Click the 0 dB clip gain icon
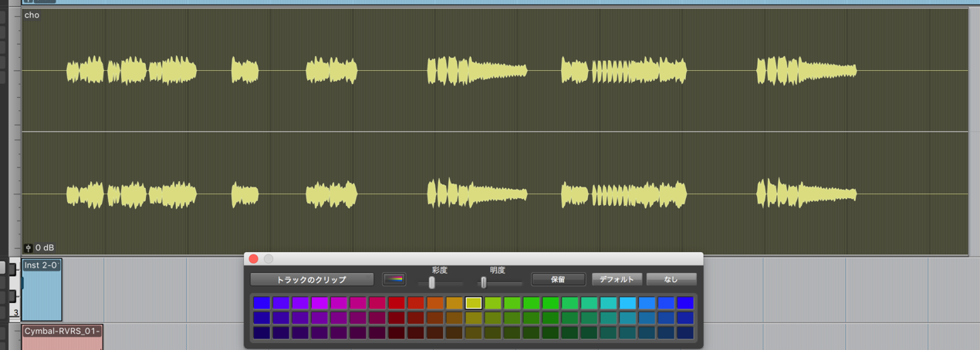This screenshot has width=980, height=350. [29, 248]
